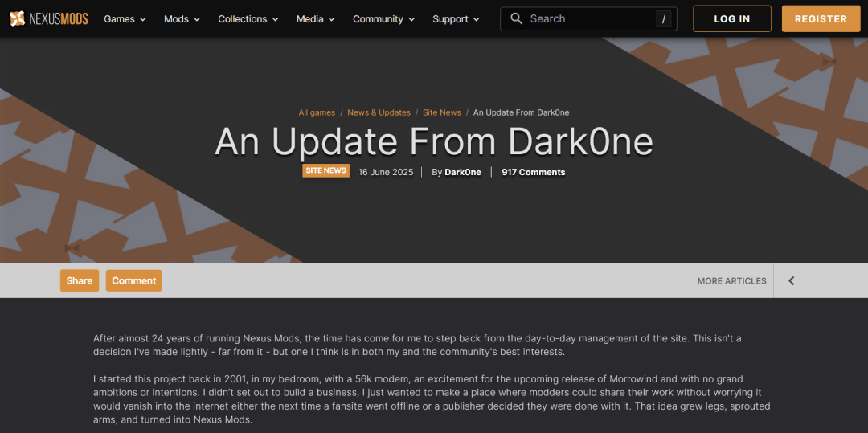The image size is (868, 433).
Task: Open the Site News breadcrumb link
Action: pyautogui.click(x=442, y=112)
